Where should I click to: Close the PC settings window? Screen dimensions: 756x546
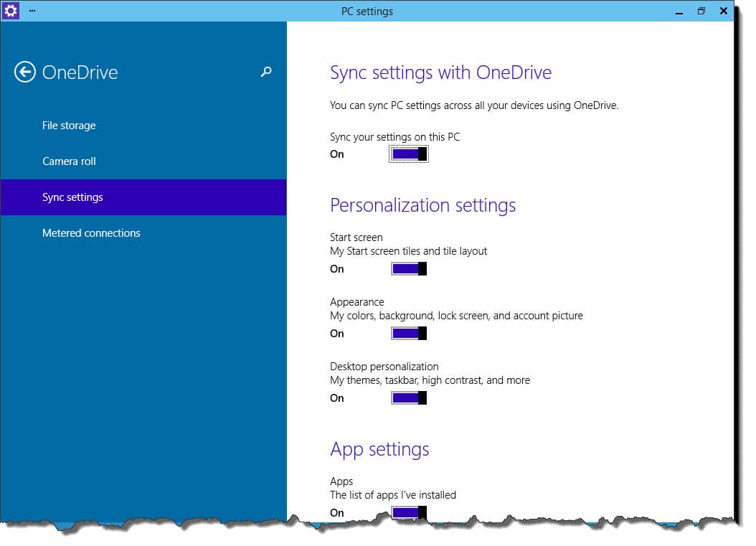(723, 11)
